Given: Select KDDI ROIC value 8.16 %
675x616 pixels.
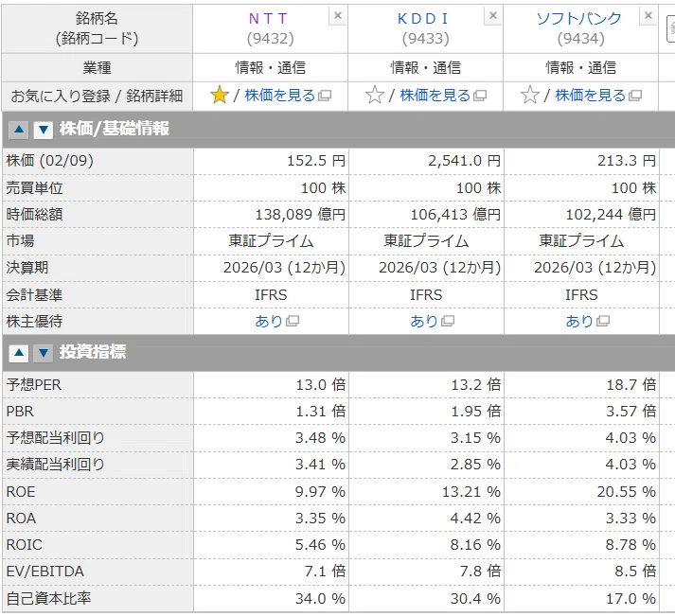Looking at the screenshot, I should [475, 545].
